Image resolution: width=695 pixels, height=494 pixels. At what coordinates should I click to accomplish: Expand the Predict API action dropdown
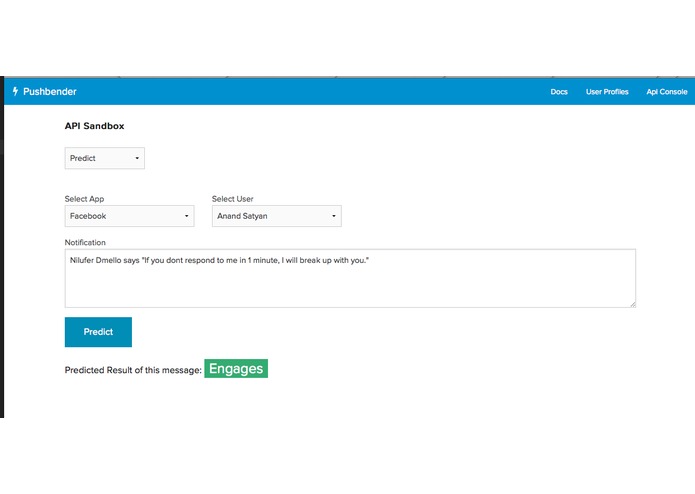105,158
